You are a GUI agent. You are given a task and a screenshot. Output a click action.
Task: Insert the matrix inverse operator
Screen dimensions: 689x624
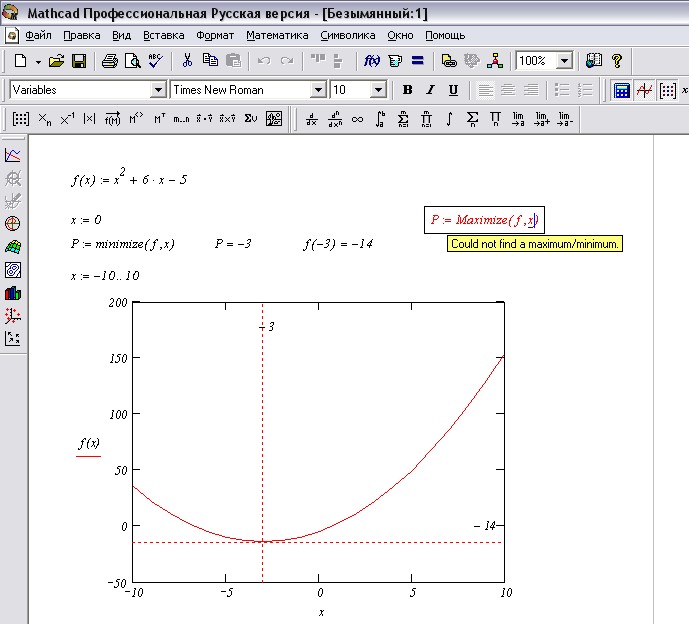point(67,119)
